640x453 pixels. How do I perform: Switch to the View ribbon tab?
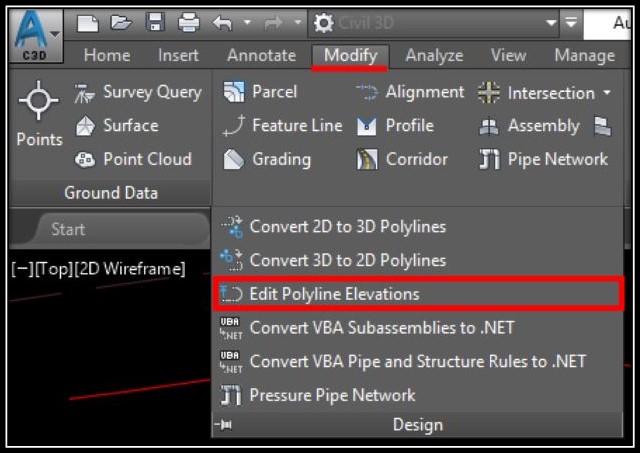point(509,55)
